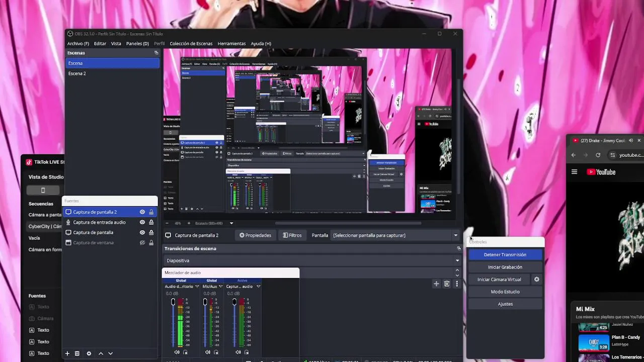Mute the Audio del escritorio channel speaker icon

click(x=177, y=352)
